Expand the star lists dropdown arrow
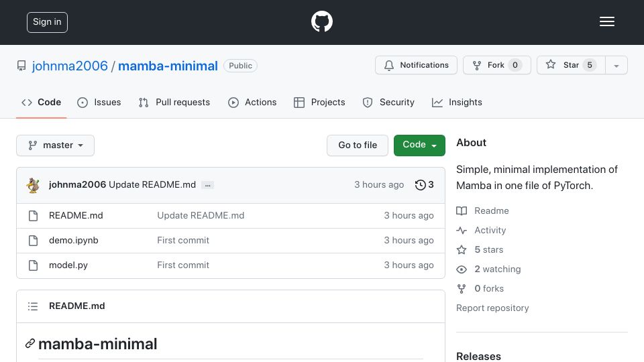The image size is (644, 362). 616,66
